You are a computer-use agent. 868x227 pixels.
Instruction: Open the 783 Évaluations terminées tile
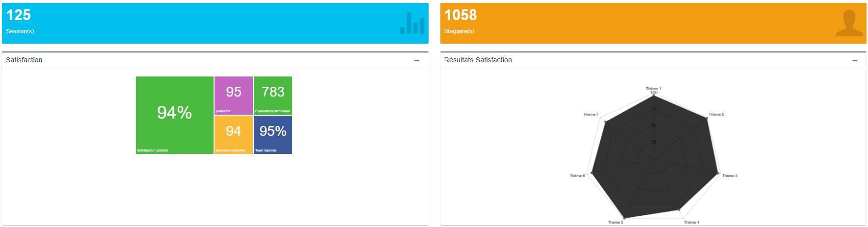tap(273, 95)
